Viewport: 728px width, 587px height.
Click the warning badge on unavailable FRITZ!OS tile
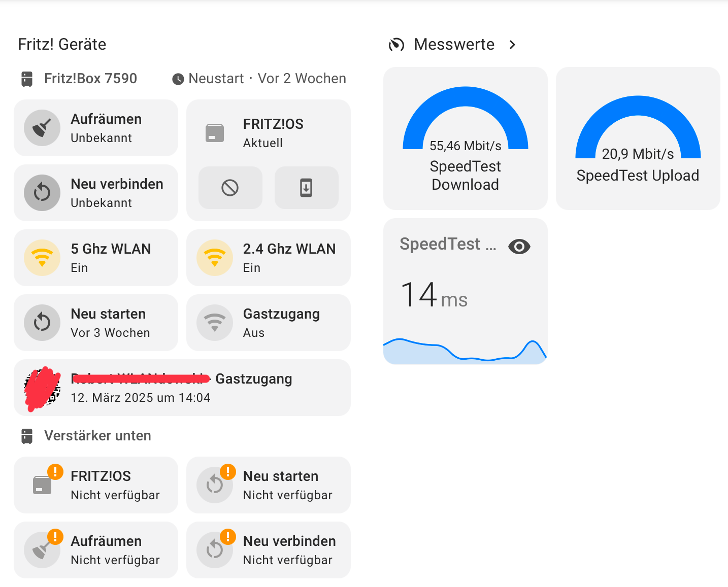click(55, 472)
